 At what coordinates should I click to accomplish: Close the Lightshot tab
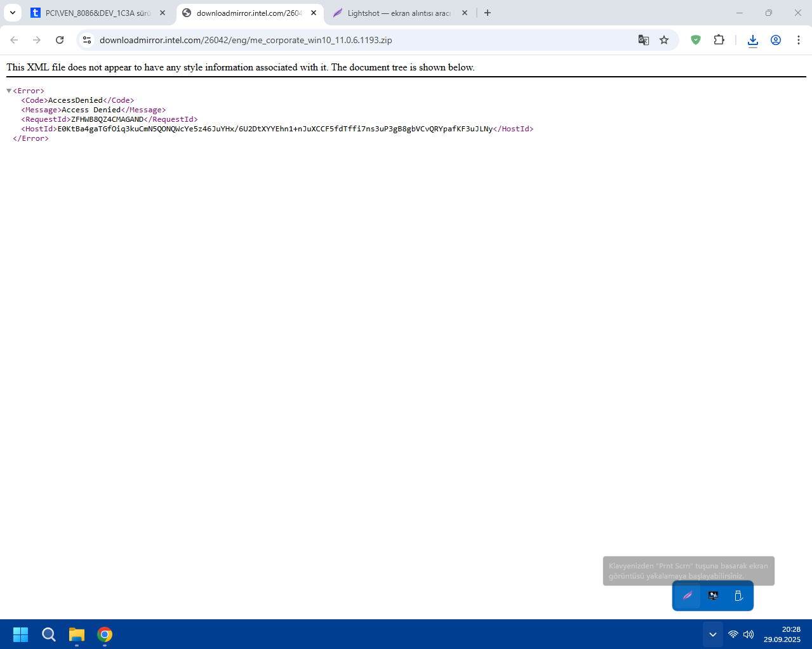(465, 13)
